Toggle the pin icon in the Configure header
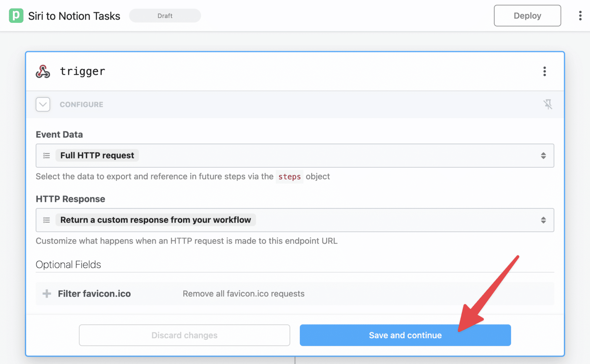The height and width of the screenshot is (364, 590). tap(548, 104)
